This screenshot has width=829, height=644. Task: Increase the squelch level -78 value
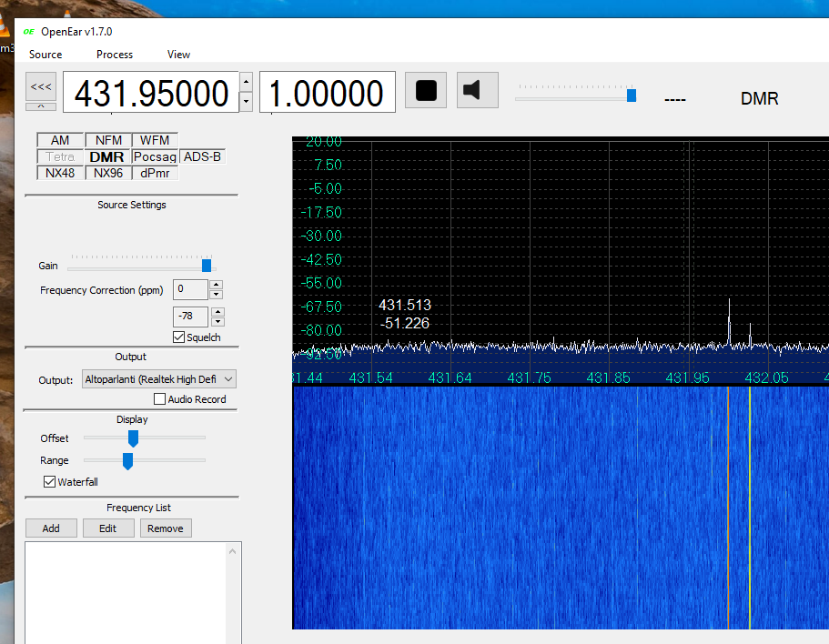pos(217,312)
